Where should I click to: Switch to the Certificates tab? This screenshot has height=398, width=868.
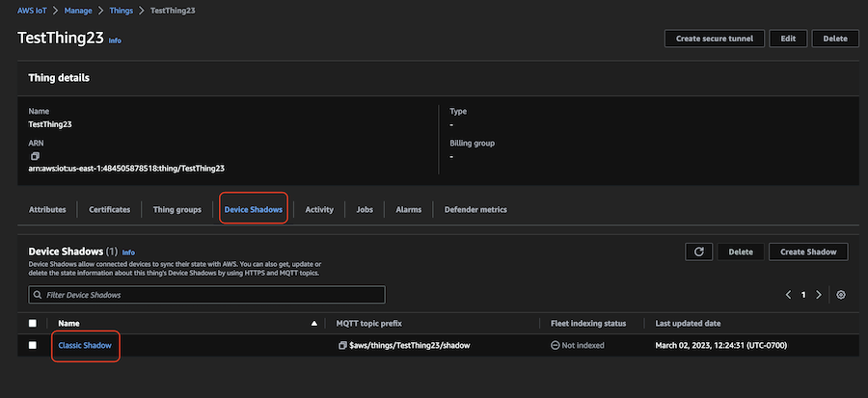coord(110,209)
